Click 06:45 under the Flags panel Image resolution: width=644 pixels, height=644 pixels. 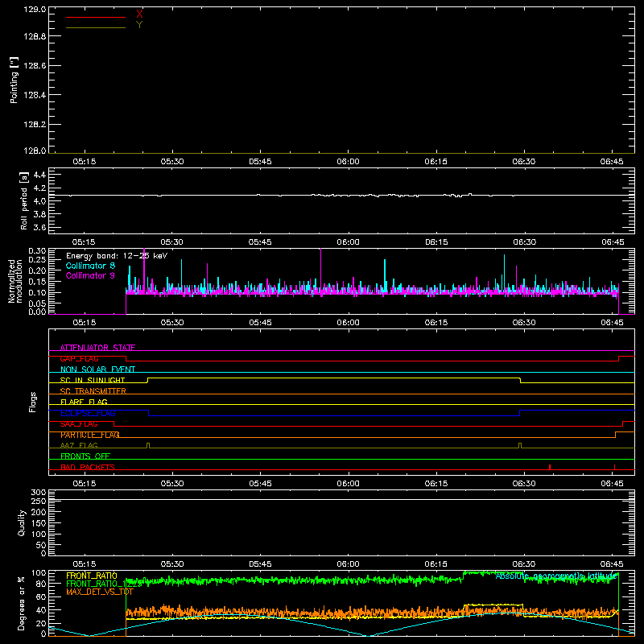612,484
